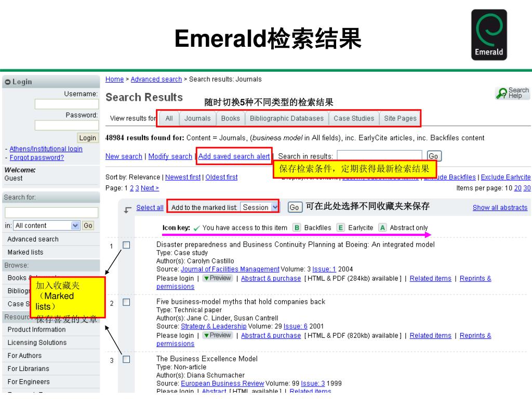Show 20 items per page
The image size is (532, 399).
click(518, 188)
